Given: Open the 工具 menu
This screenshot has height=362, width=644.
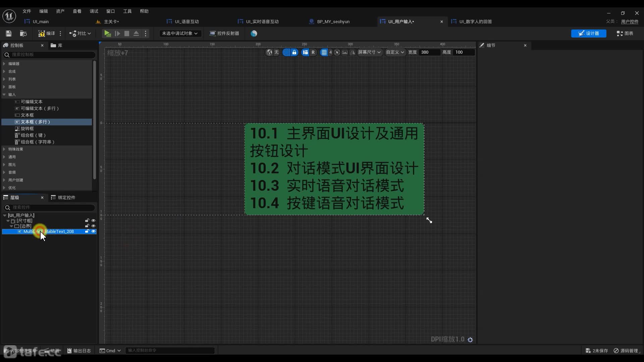Looking at the screenshot, I should click(x=127, y=11).
